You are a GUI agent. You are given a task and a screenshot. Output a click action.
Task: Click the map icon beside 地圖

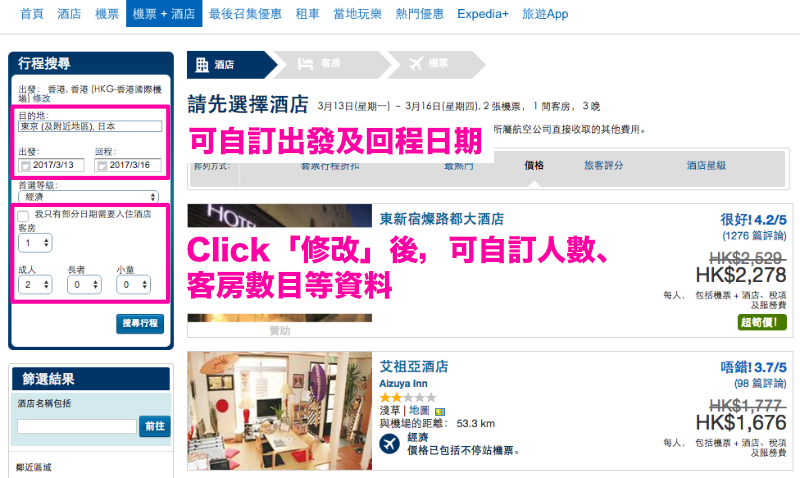[440, 411]
